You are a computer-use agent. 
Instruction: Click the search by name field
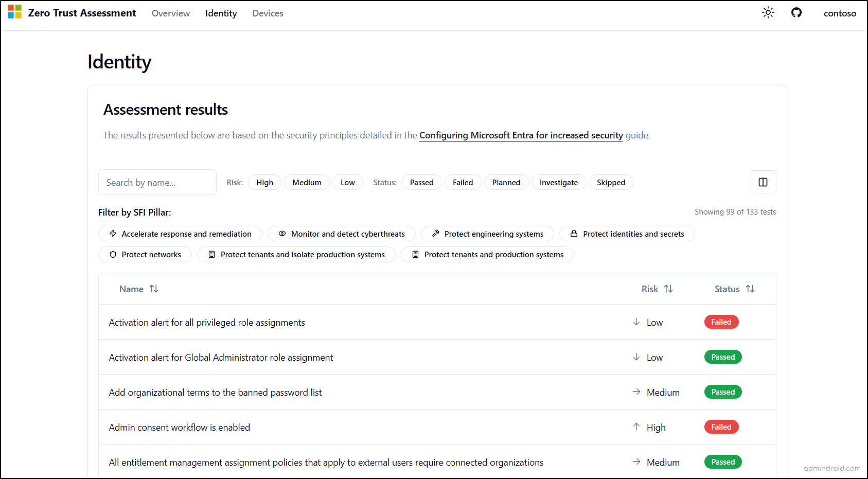(157, 182)
